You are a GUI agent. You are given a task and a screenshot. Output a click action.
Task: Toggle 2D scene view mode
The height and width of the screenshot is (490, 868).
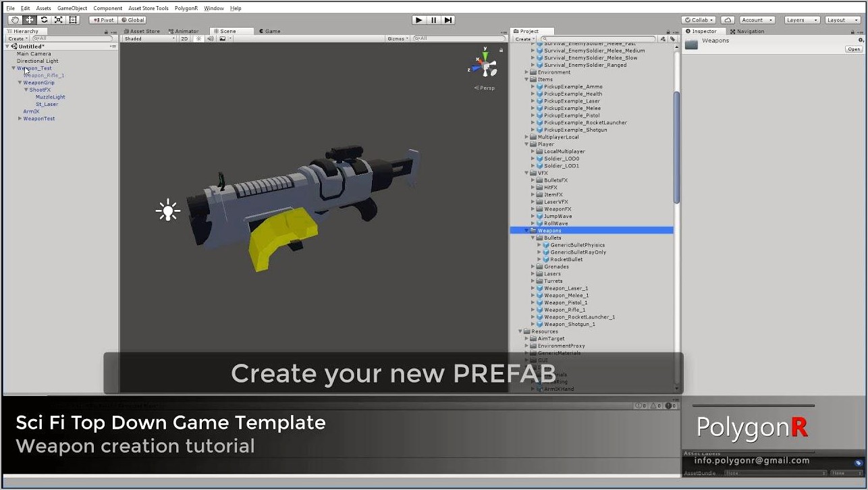pyautogui.click(x=184, y=38)
